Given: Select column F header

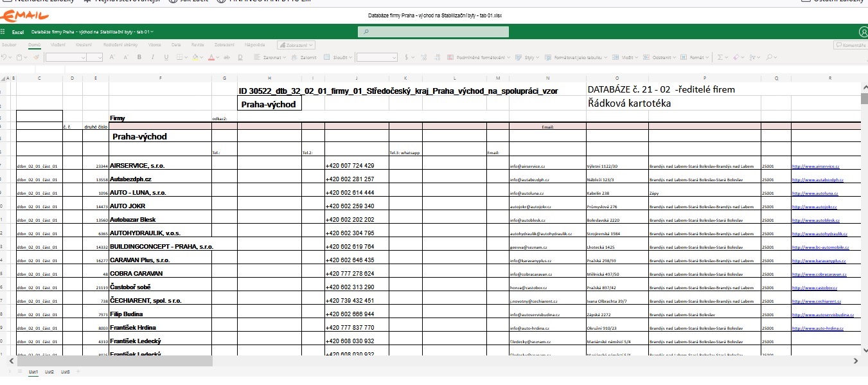Looking at the screenshot, I should click(x=160, y=78).
